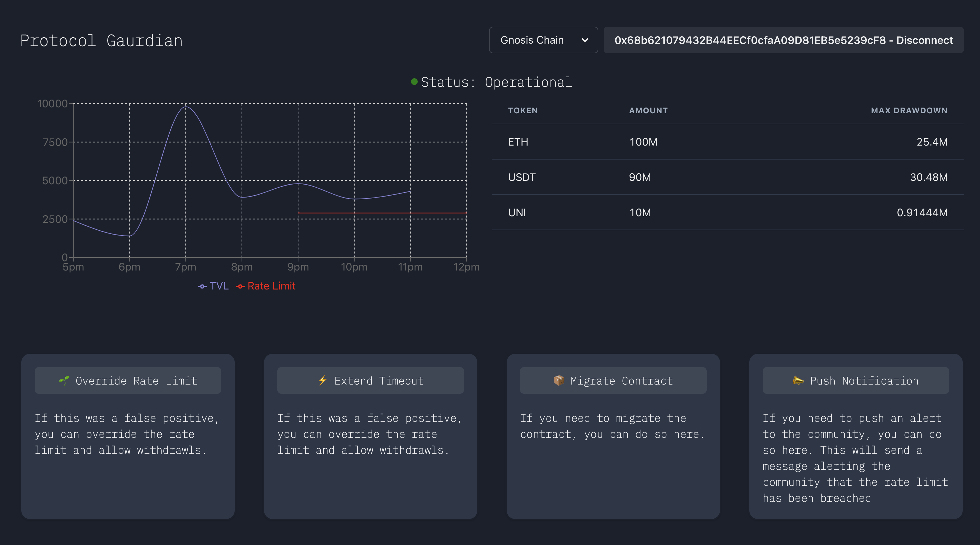Click the 7pm x-axis label
The height and width of the screenshot is (545, 980).
(186, 267)
